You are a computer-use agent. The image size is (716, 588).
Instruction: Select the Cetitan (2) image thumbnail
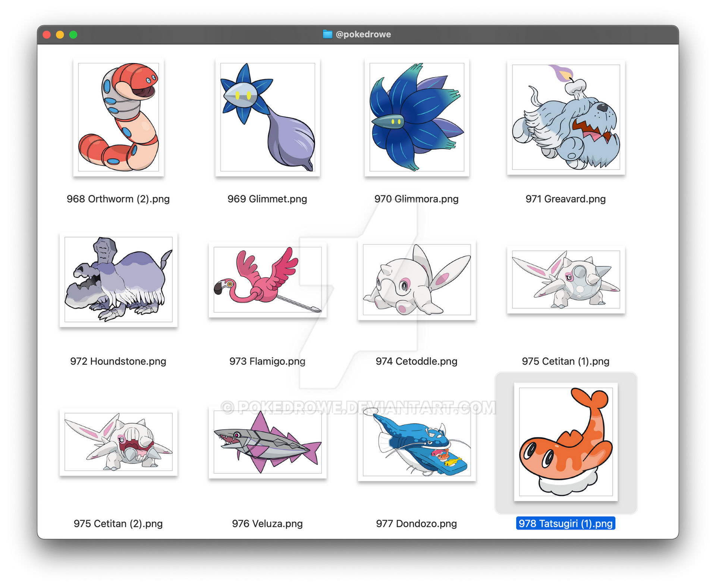point(118,442)
